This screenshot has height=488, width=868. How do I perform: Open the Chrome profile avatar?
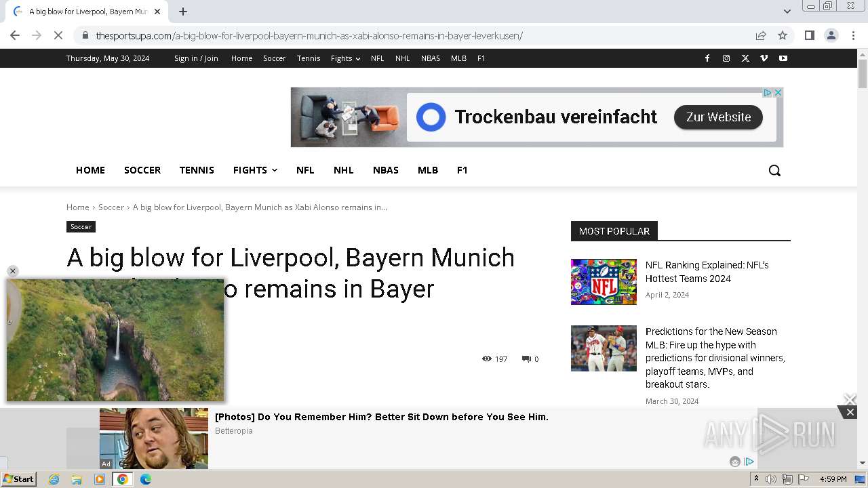[831, 35]
